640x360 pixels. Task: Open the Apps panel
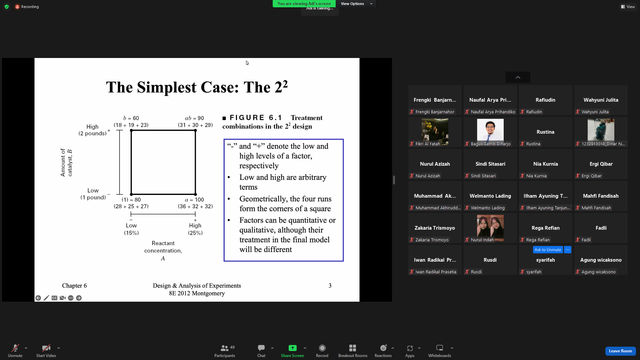pos(410,350)
